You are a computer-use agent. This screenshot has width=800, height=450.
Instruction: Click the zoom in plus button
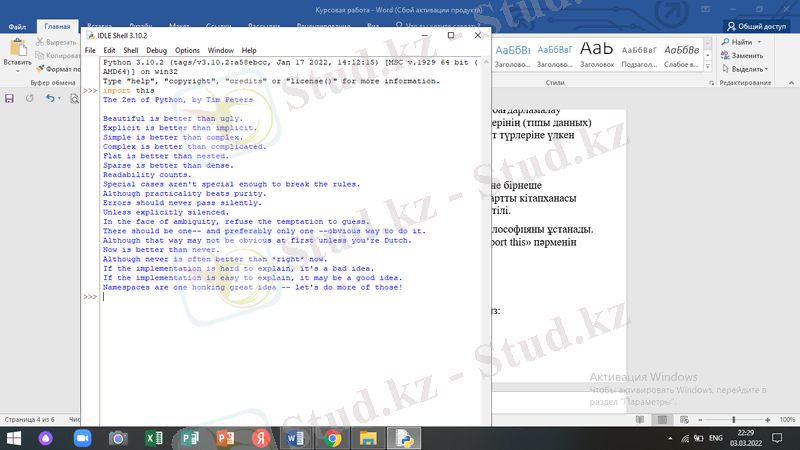pos(767,420)
